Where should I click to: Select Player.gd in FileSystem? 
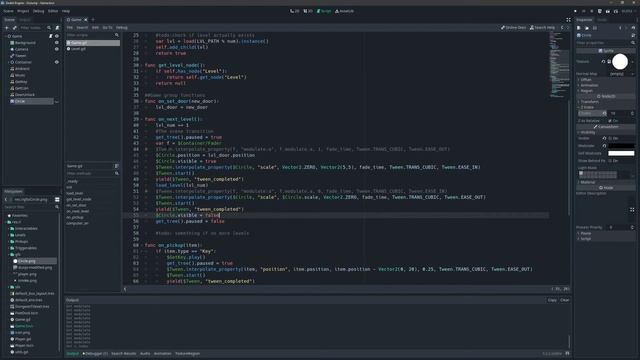(22, 339)
